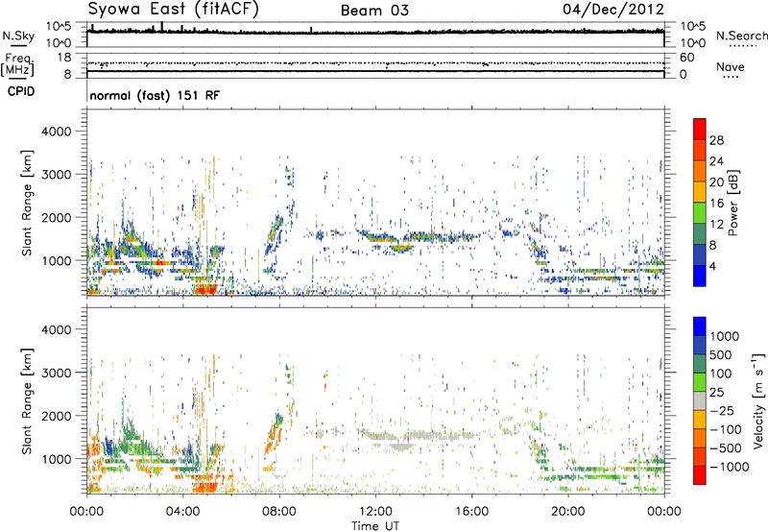
Task: Click the gray -25 to 25 Velocity swatch
Action: click(700, 400)
